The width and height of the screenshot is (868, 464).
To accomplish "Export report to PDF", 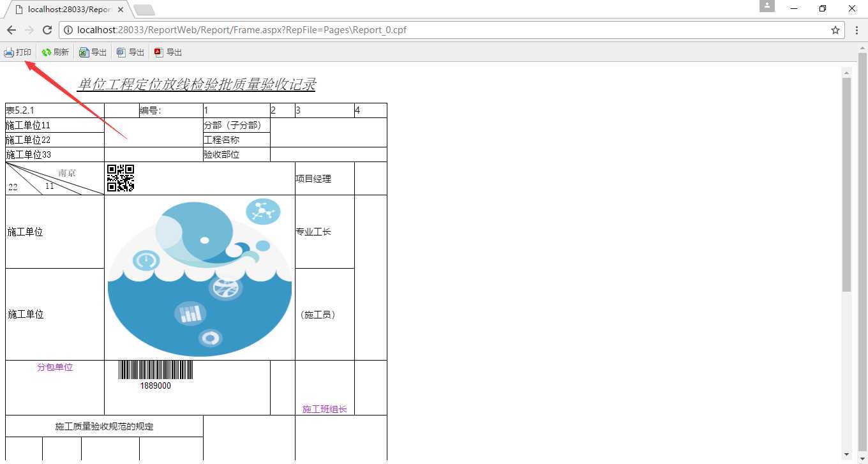I will pos(168,52).
